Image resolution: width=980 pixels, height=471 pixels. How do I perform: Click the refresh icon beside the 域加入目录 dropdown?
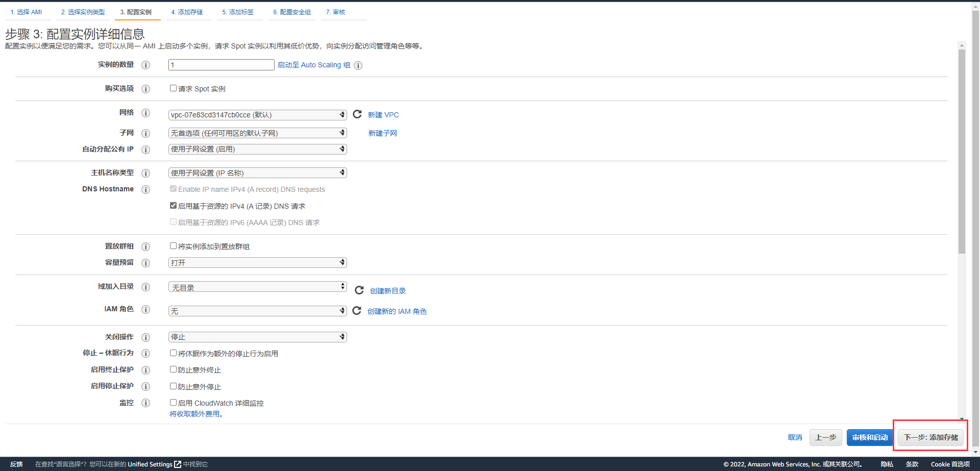(359, 290)
